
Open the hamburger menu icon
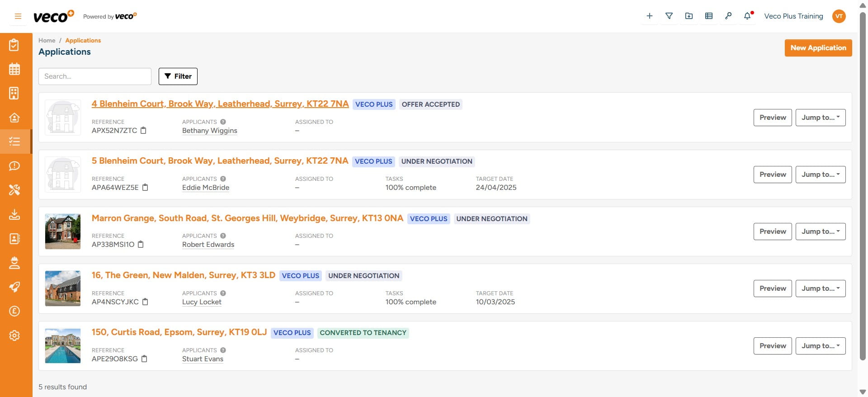(x=18, y=16)
